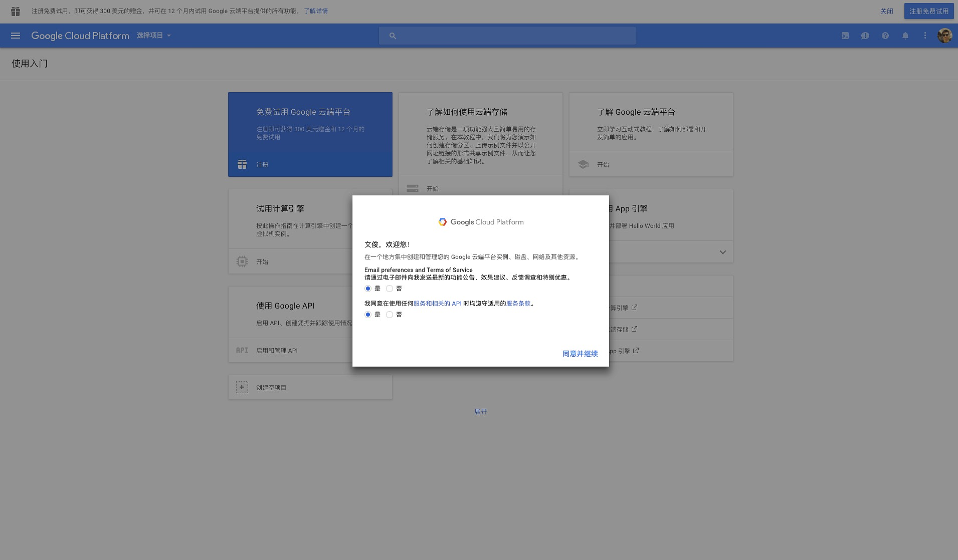Select 是 for terms of service agreement
This screenshot has width=958, height=560.
coord(368,315)
